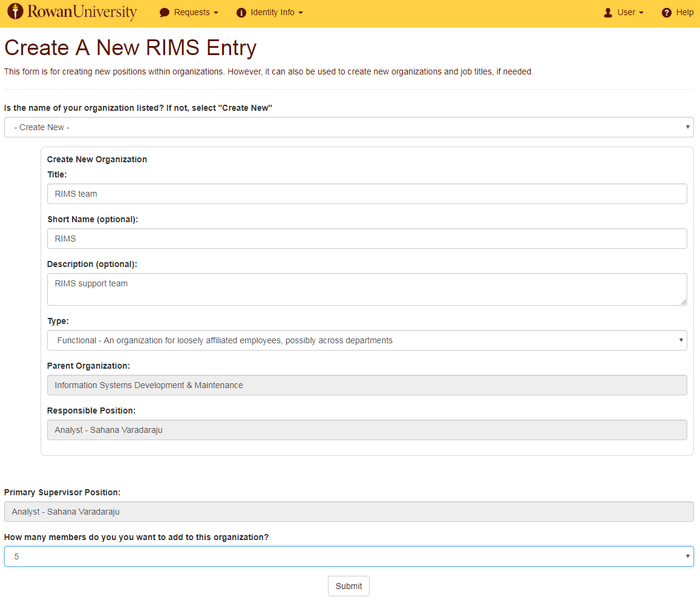Click the Identity Info circle icon
The height and width of the screenshot is (600, 700).
tap(241, 13)
